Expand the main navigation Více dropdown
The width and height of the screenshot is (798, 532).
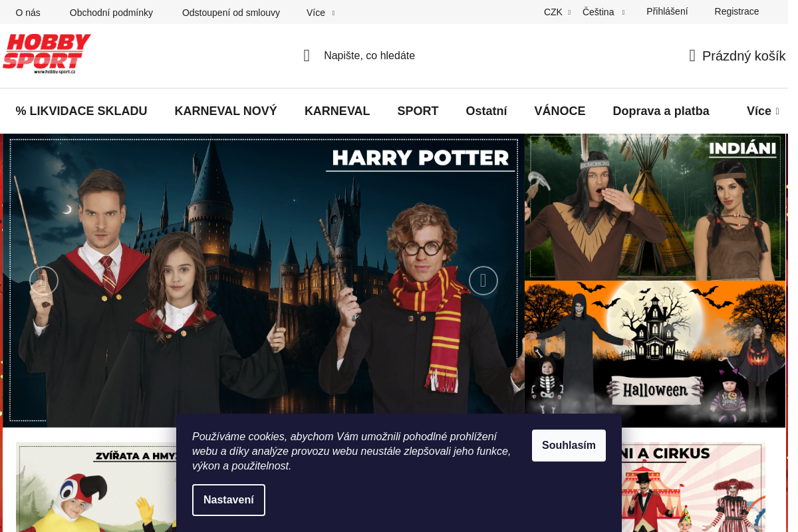point(763,111)
